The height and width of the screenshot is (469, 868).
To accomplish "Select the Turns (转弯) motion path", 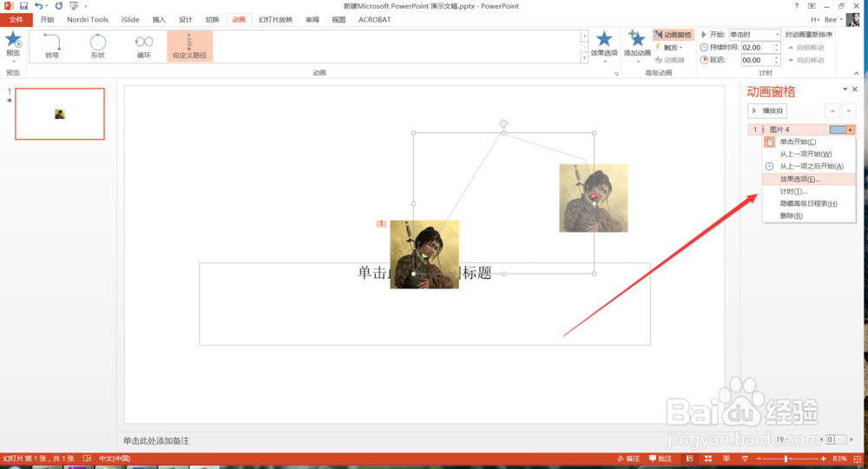I will [52, 46].
